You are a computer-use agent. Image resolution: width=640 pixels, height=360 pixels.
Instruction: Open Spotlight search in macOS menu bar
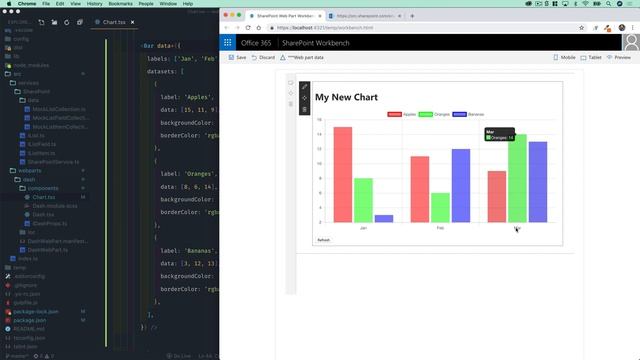point(609,4)
